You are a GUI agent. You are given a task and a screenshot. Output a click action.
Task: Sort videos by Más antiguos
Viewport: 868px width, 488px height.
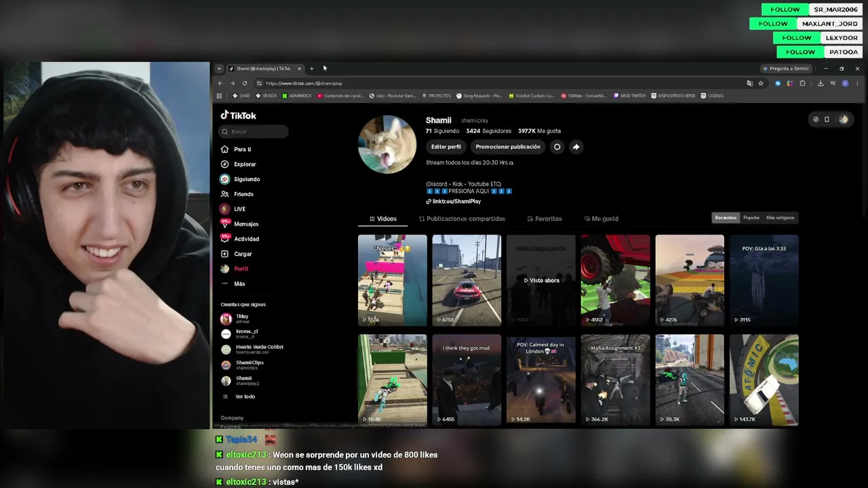pos(780,218)
